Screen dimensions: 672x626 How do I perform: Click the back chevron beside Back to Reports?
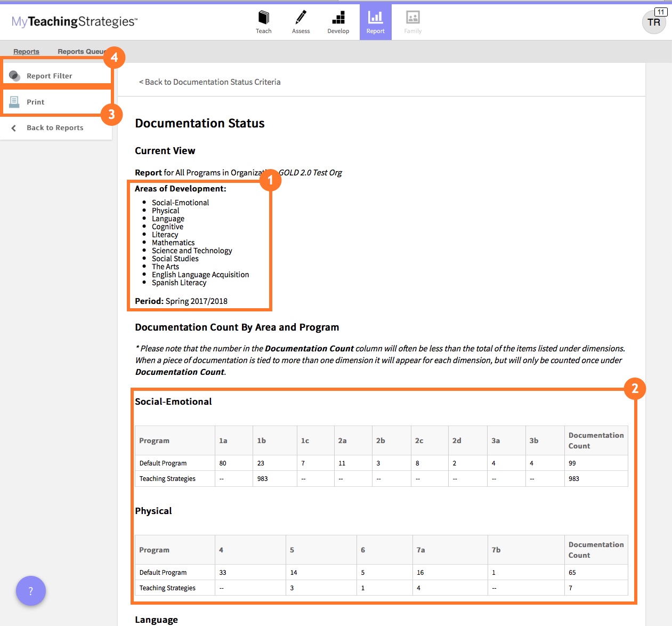(x=13, y=127)
